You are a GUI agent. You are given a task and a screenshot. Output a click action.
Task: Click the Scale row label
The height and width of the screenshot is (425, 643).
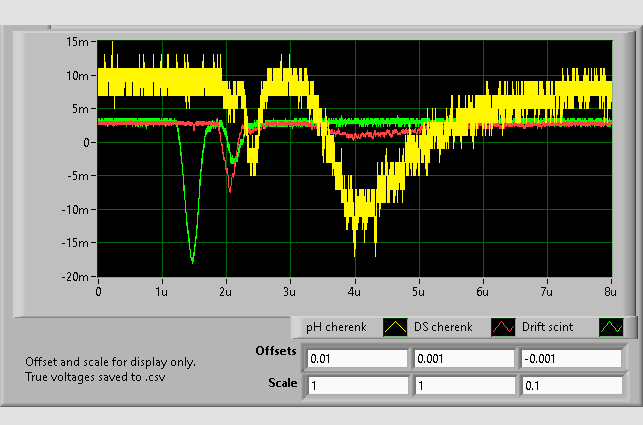(284, 382)
